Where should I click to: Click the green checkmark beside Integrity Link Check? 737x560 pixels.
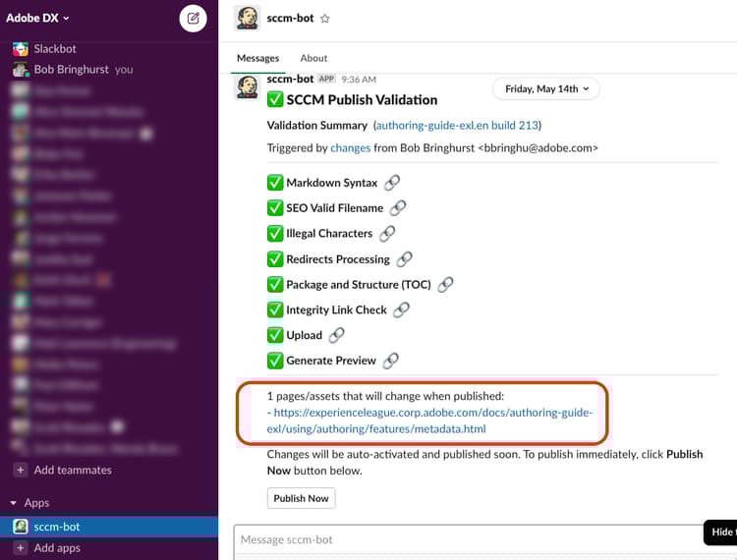[275, 309]
